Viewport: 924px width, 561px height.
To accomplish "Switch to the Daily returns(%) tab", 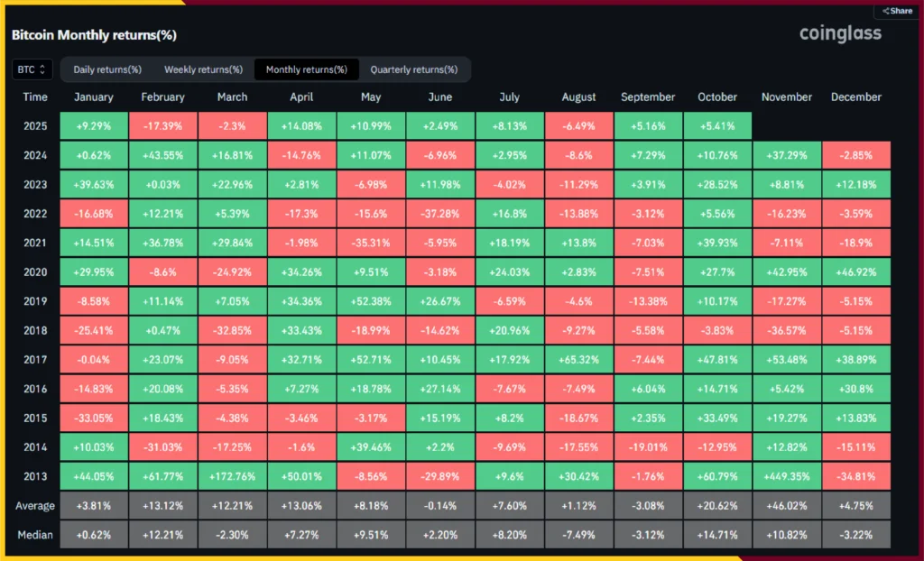I will [107, 69].
